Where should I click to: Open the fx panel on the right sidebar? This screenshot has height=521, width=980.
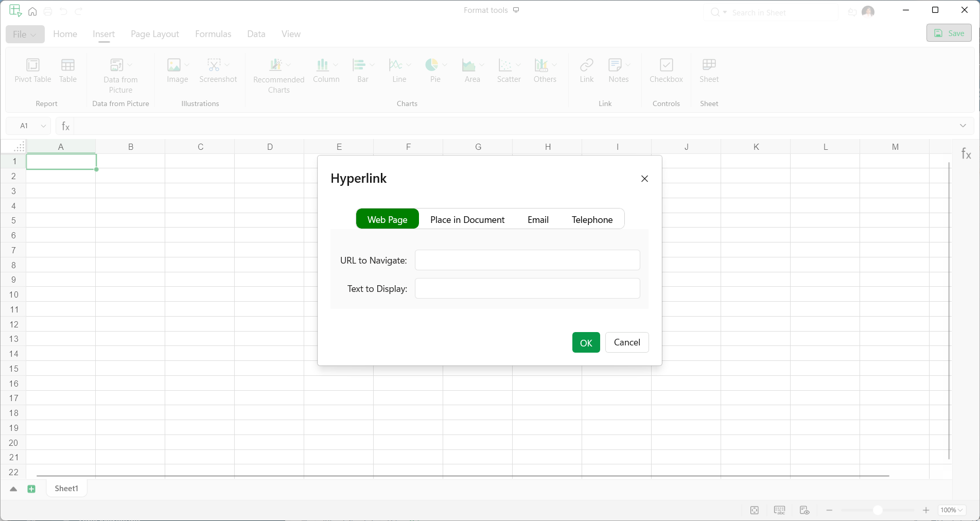coord(966,153)
